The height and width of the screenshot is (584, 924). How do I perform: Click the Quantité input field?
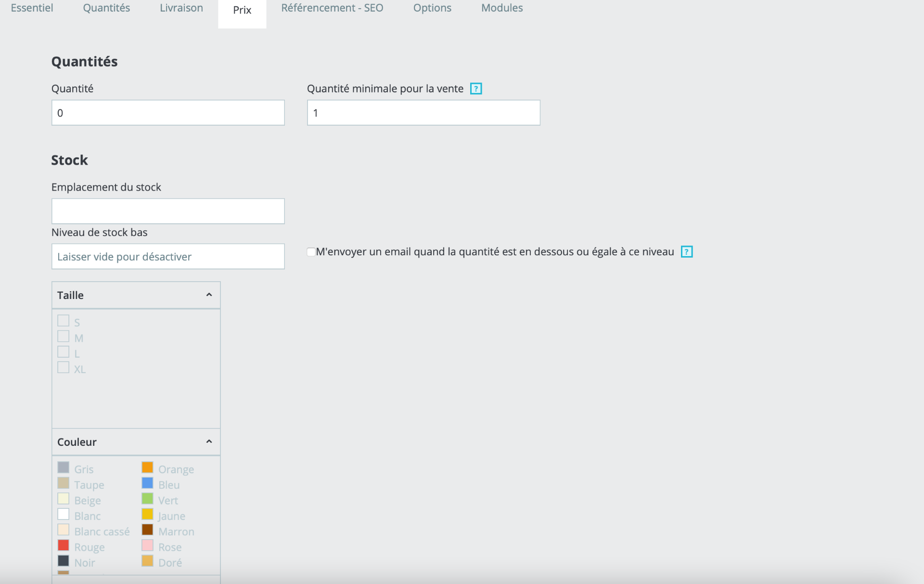tap(168, 113)
